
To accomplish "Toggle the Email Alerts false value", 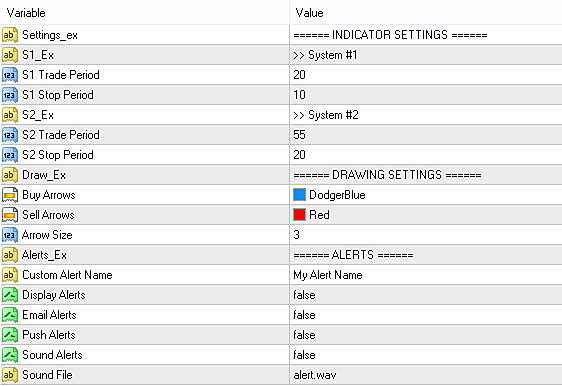I will tap(304, 315).
